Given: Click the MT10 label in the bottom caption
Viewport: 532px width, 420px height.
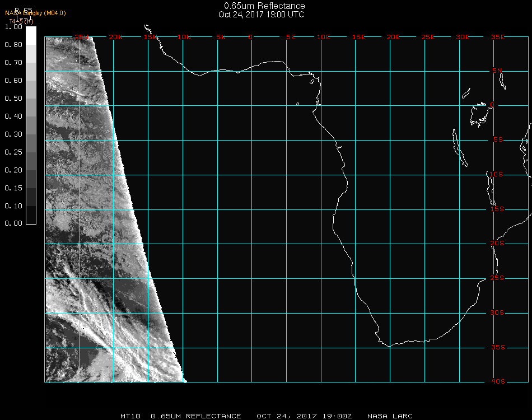Looking at the screenshot, I should coord(130,416).
